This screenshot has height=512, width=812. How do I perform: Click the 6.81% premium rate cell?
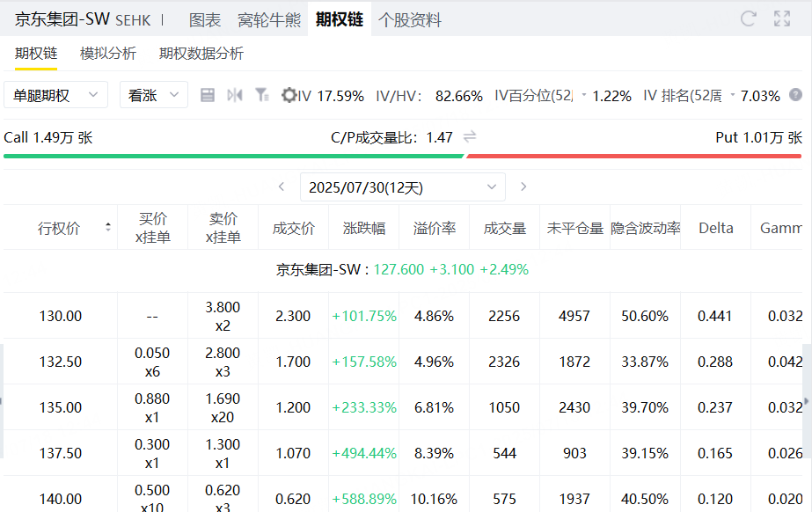(435, 407)
